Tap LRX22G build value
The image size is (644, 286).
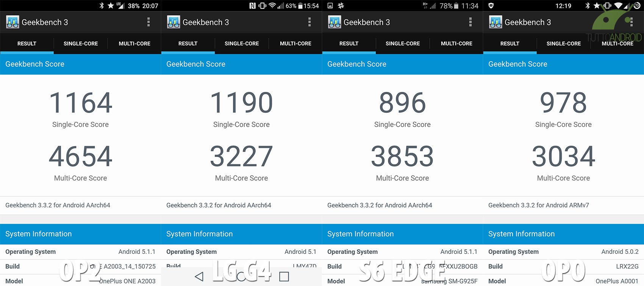tap(627, 266)
